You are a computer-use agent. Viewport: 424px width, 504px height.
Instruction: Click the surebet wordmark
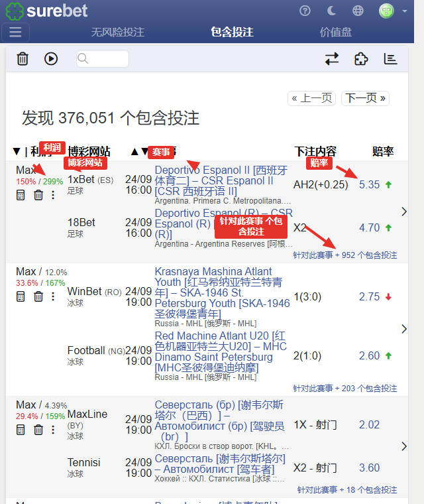[x=57, y=11]
